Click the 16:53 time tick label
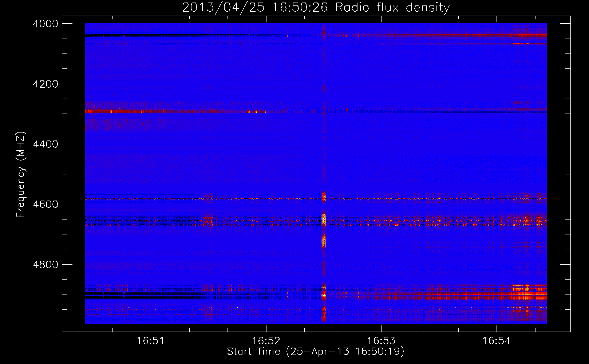The width and height of the screenshot is (589, 364). pyautogui.click(x=381, y=341)
